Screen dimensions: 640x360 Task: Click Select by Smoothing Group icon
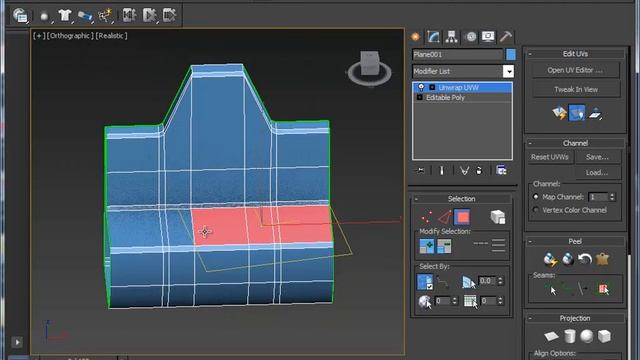(470, 301)
